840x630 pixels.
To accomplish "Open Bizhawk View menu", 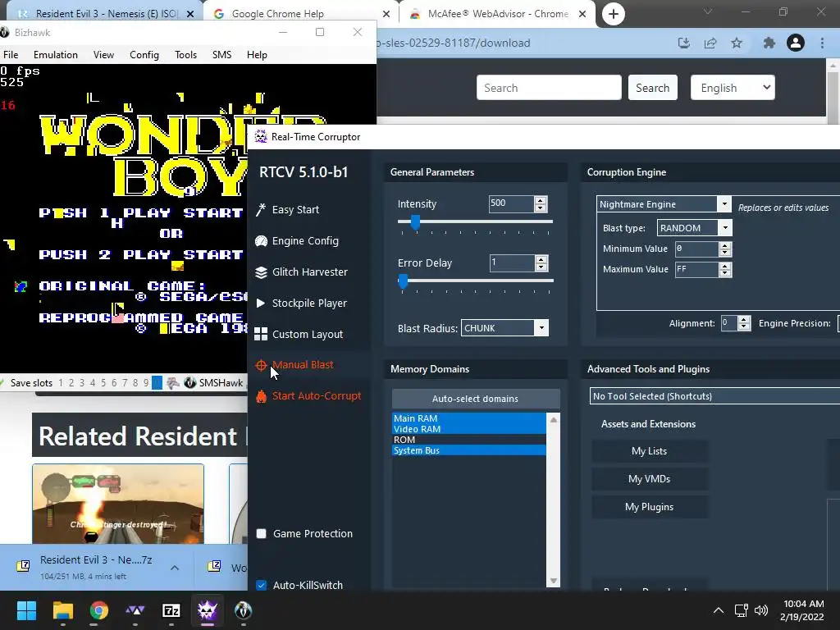I will 103,55.
